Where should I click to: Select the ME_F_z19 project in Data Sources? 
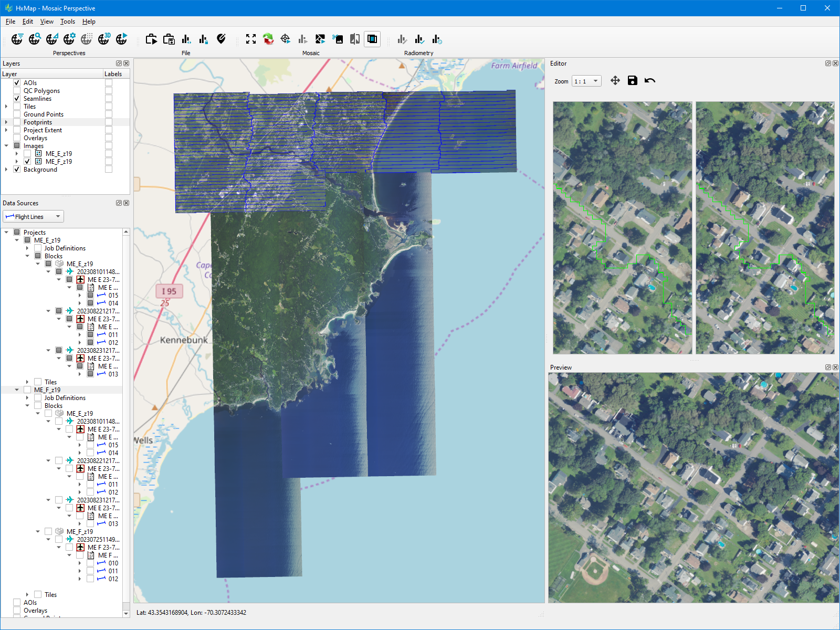coord(47,390)
